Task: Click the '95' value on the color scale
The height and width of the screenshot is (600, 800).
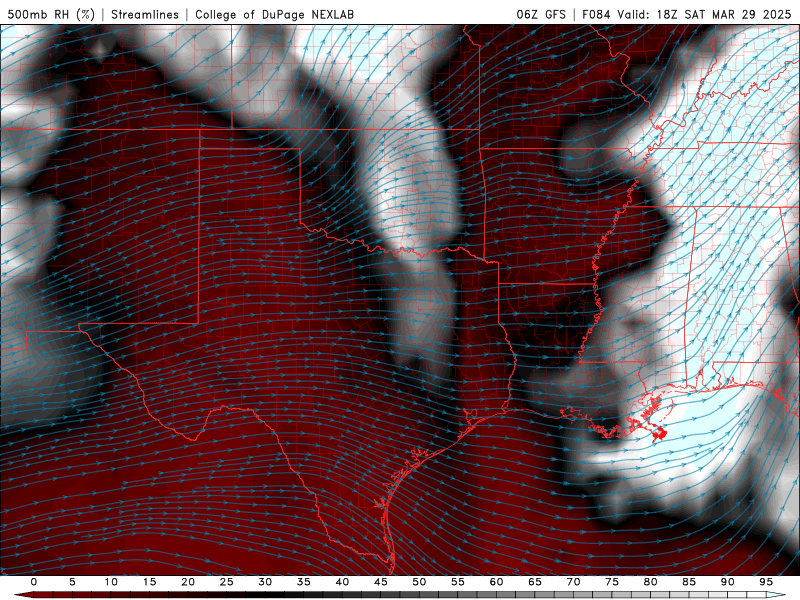Action: pos(766,582)
